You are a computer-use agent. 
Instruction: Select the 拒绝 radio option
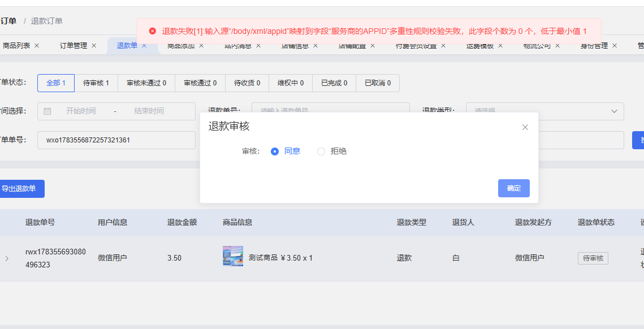[x=321, y=151]
